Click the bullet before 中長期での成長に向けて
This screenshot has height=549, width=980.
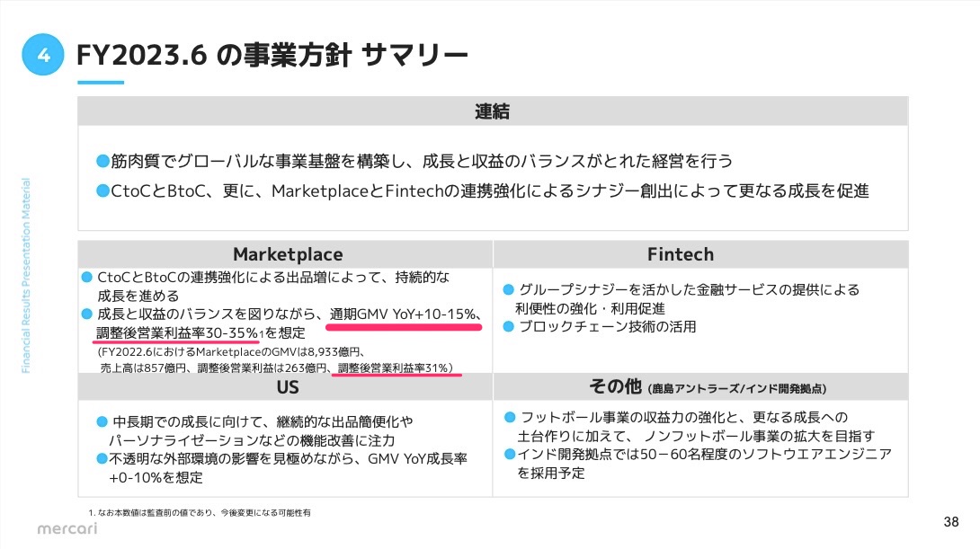[102, 421]
